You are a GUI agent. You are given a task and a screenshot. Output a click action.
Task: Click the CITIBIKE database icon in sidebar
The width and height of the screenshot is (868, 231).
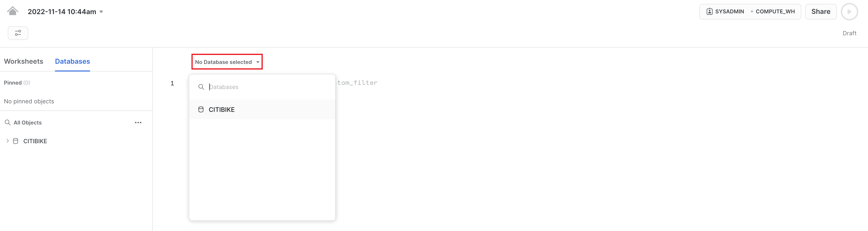point(16,141)
